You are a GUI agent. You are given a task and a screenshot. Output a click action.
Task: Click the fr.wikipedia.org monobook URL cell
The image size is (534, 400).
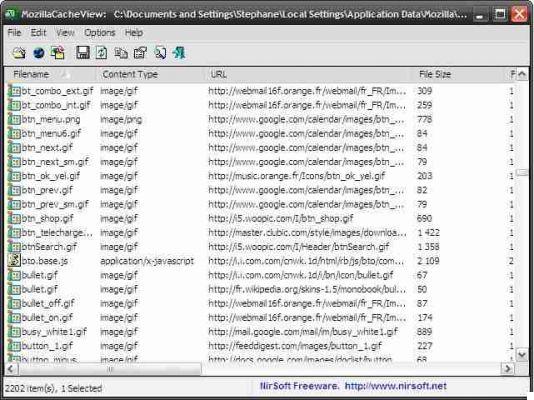tap(307, 289)
